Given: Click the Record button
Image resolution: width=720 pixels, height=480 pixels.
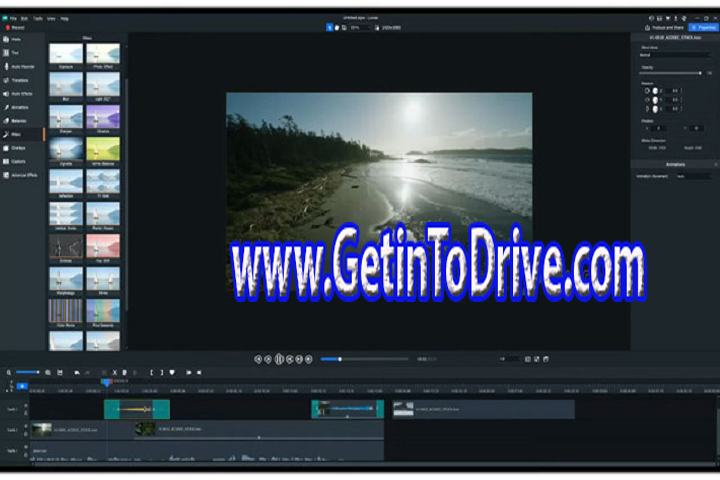Looking at the screenshot, I should pyautogui.click(x=15, y=28).
